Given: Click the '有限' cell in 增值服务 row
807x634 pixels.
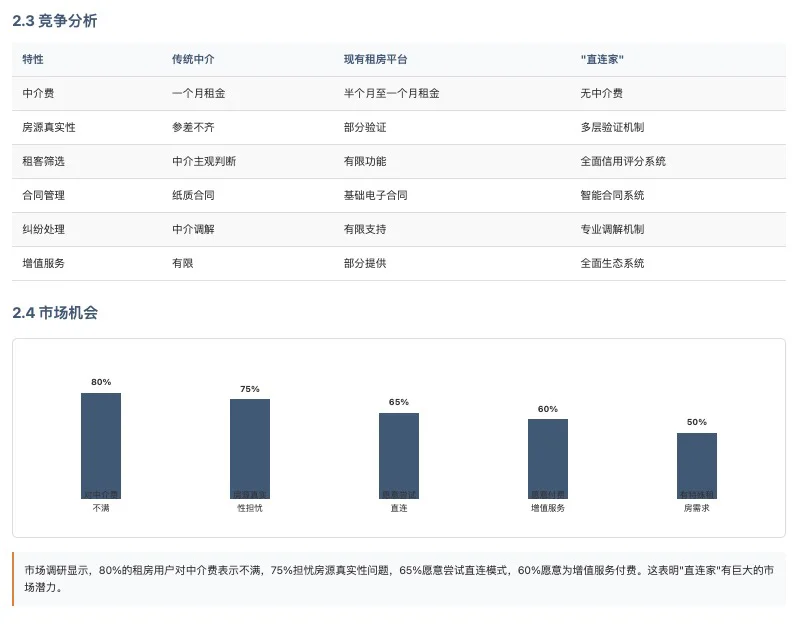Looking at the screenshot, I should (183, 263).
